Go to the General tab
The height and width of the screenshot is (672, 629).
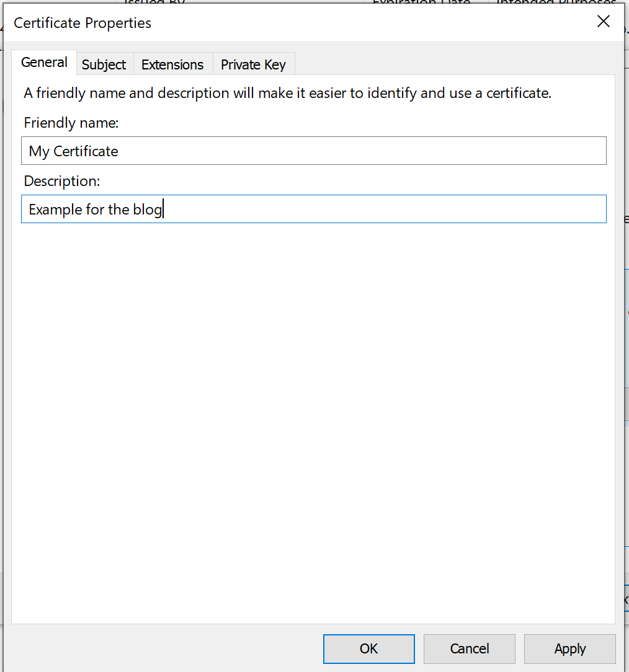tap(44, 62)
